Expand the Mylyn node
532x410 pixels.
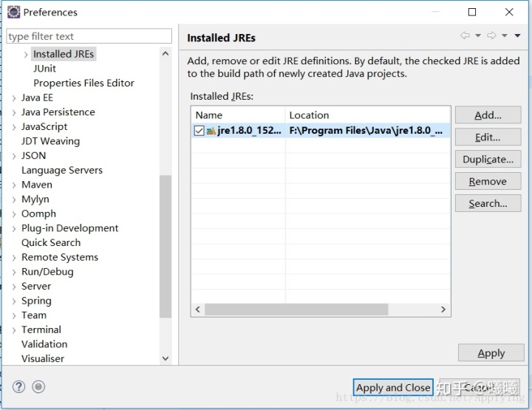click(x=14, y=199)
